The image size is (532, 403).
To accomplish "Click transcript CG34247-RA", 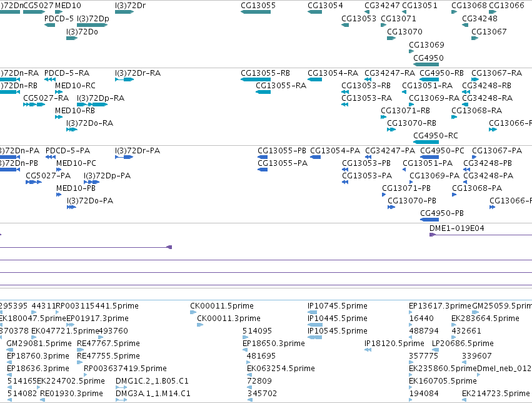I will [389, 73].
